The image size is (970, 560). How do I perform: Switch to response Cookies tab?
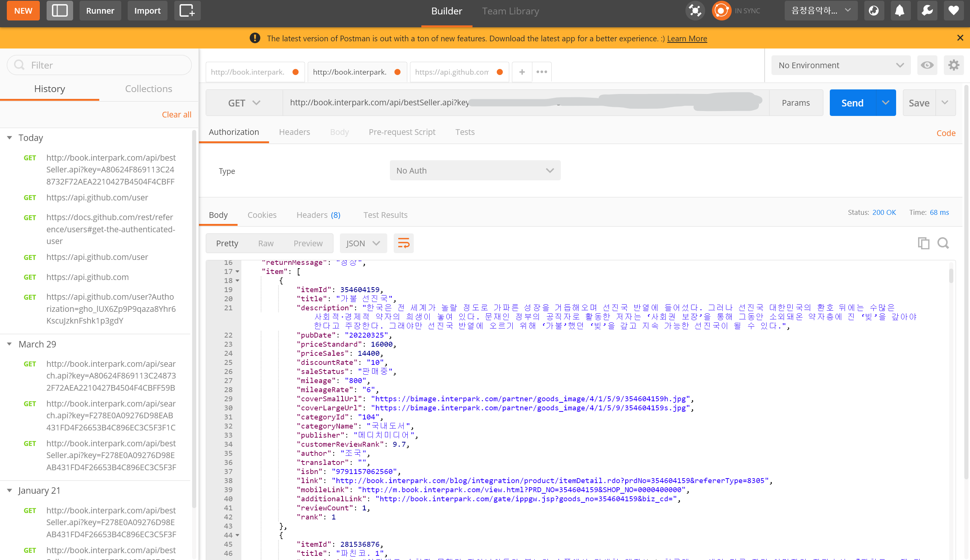pyautogui.click(x=262, y=214)
